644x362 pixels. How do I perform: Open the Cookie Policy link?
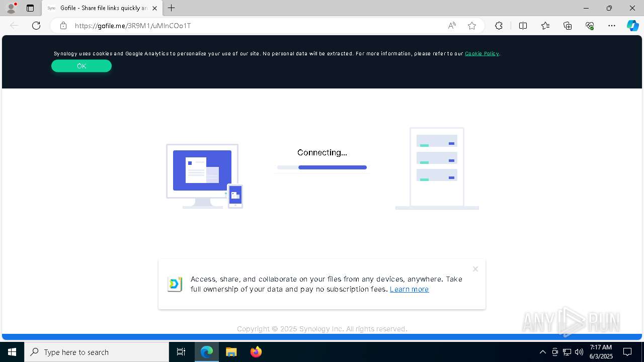(481, 53)
